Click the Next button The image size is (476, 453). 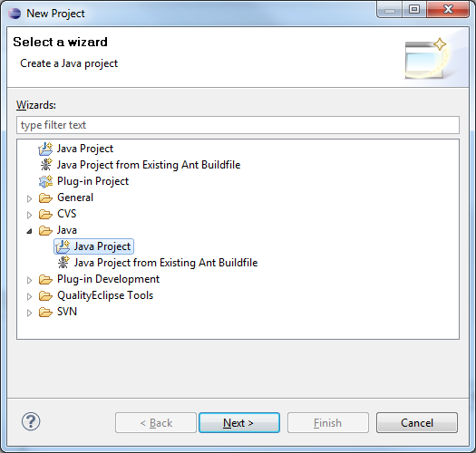tap(239, 423)
